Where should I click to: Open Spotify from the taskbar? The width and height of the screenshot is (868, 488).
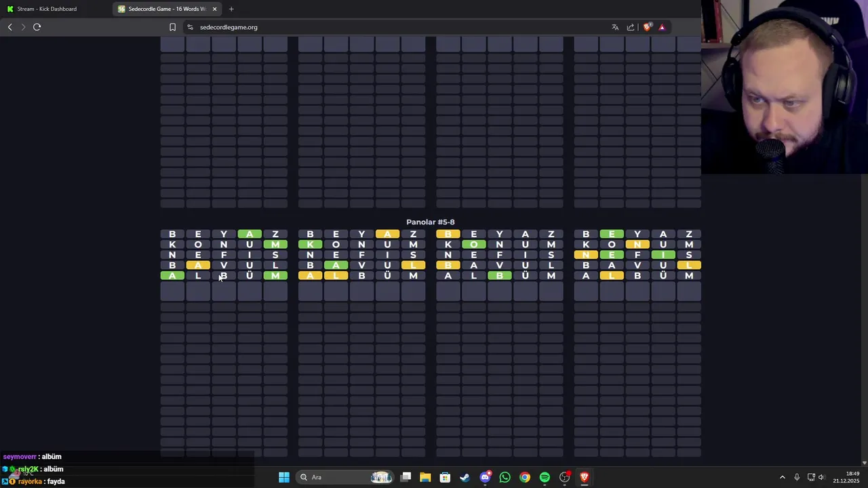(545, 477)
